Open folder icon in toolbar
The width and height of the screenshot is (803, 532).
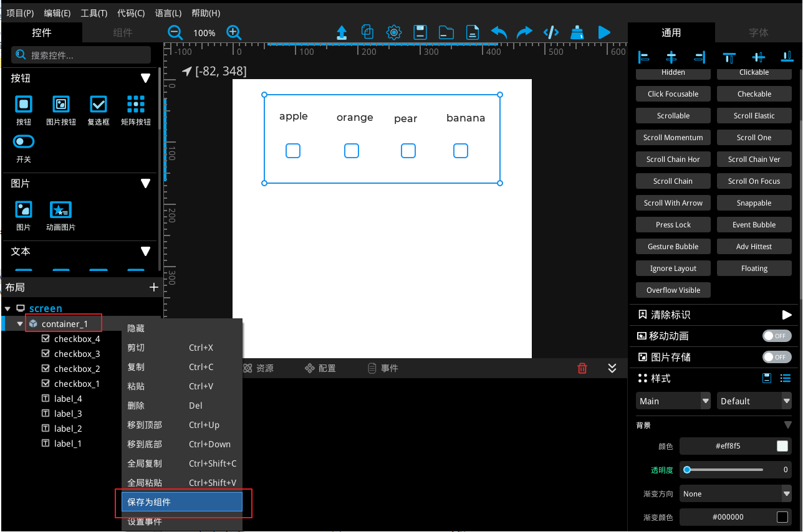pos(446,32)
